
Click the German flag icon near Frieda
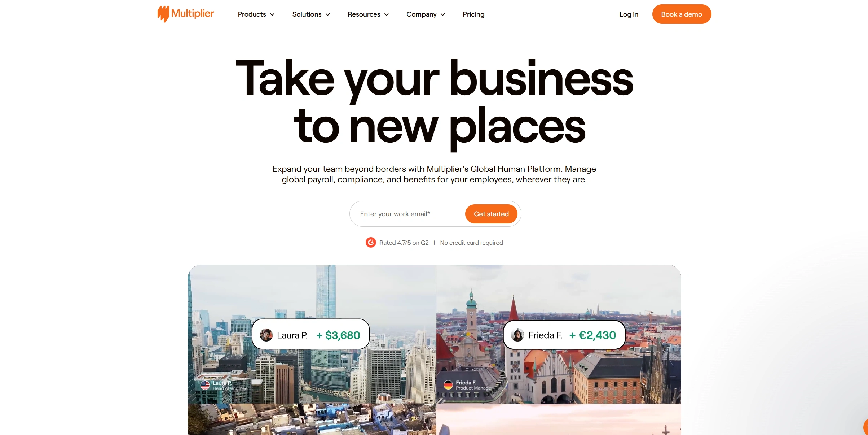point(448,385)
